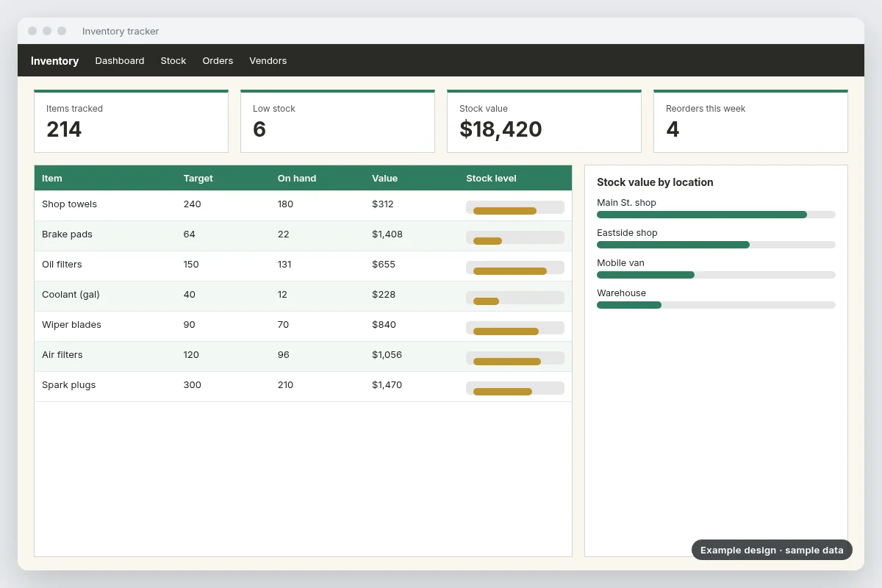
Task: Click the Oil filters stock level bar
Action: click(515, 268)
